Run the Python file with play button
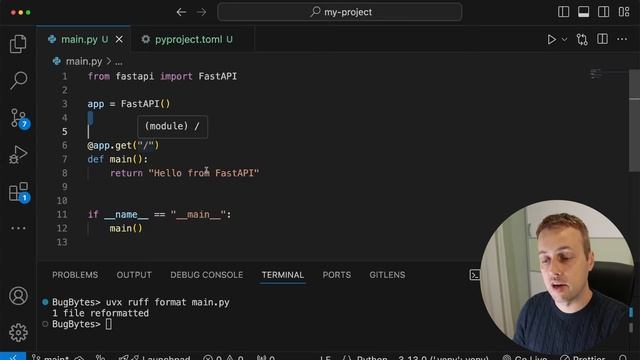 click(551, 40)
